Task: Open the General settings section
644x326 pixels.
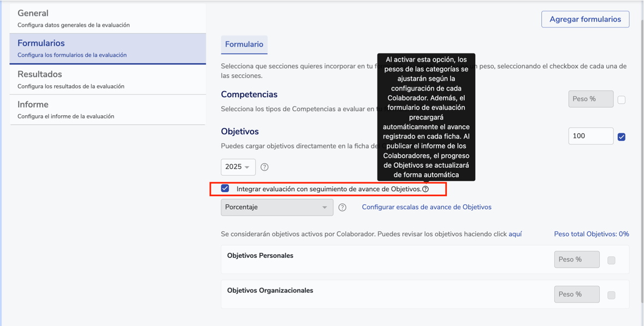Action: [x=108, y=18]
